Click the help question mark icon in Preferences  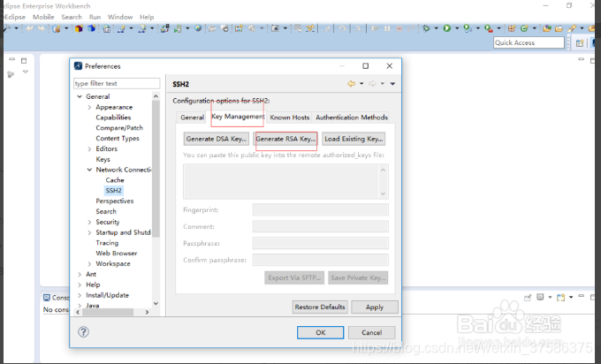point(83,332)
